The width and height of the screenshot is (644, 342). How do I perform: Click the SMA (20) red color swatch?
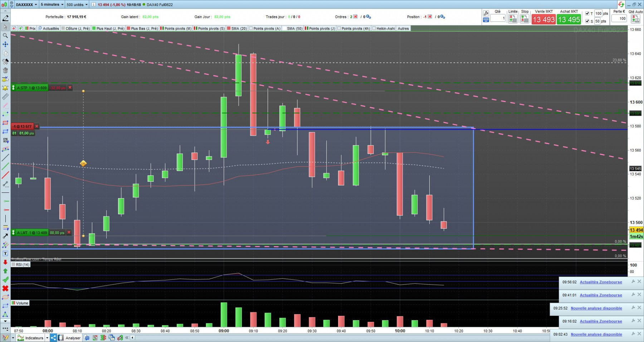pyautogui.click(x=229, y=28)
